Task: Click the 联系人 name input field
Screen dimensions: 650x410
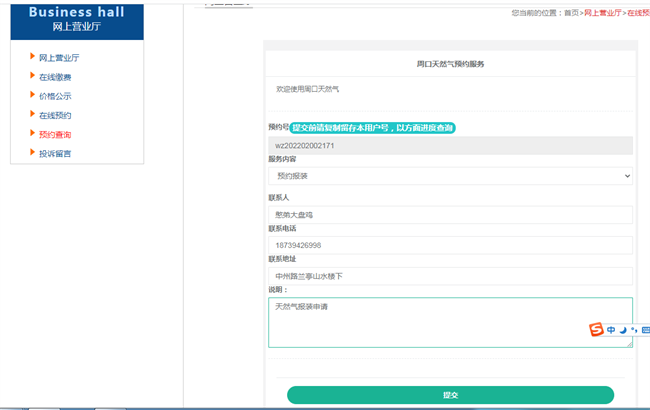Action: (x=450, y=215)
